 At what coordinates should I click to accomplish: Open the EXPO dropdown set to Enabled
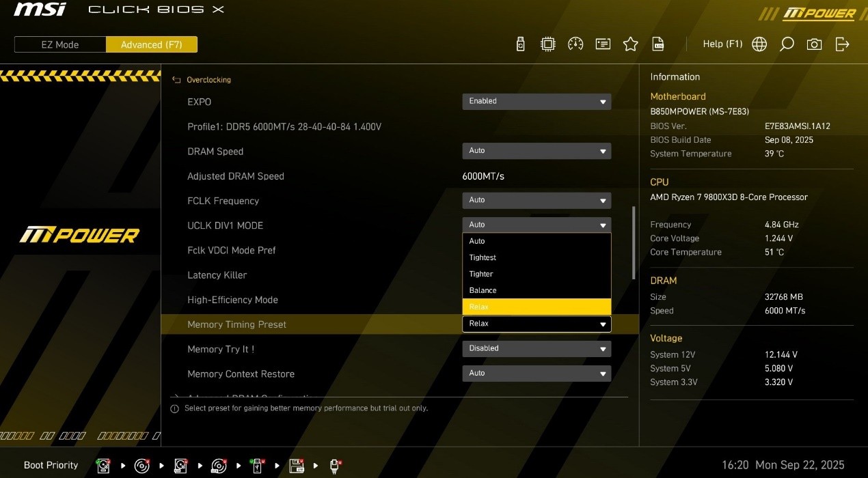[x=537, y=101]
